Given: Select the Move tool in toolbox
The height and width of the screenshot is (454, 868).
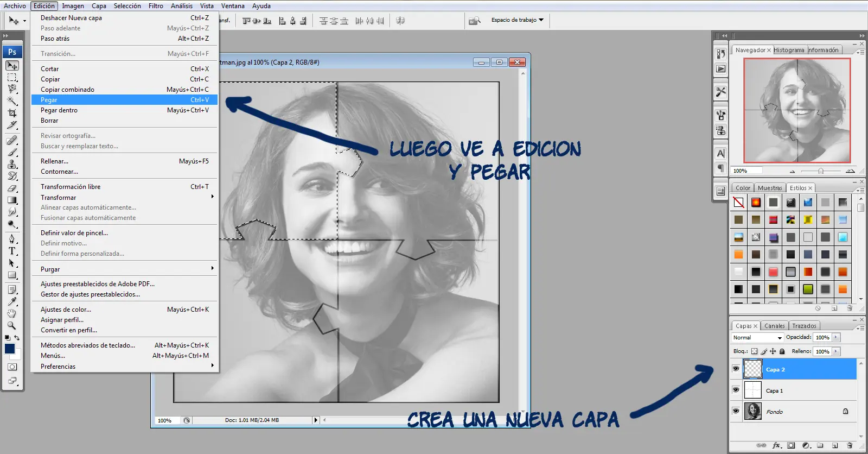Looking at the screenshot, I should (x=12, y=65).
